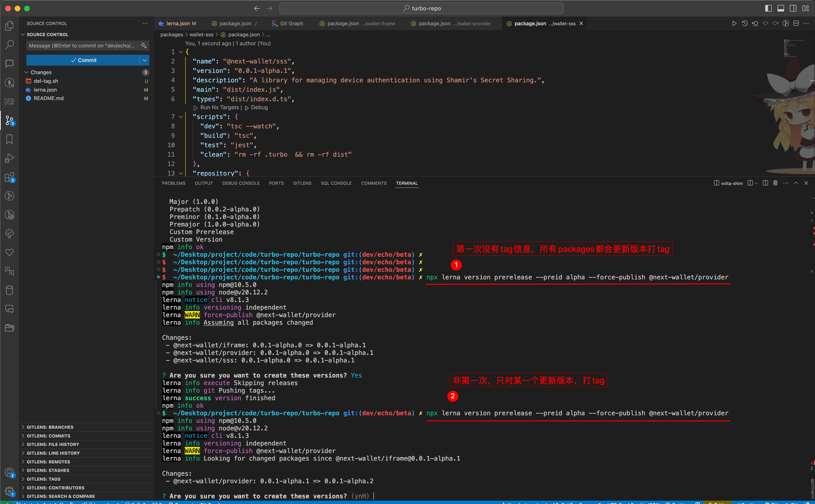
Task: Toggle the primary side bar
Action: point(768,8)
